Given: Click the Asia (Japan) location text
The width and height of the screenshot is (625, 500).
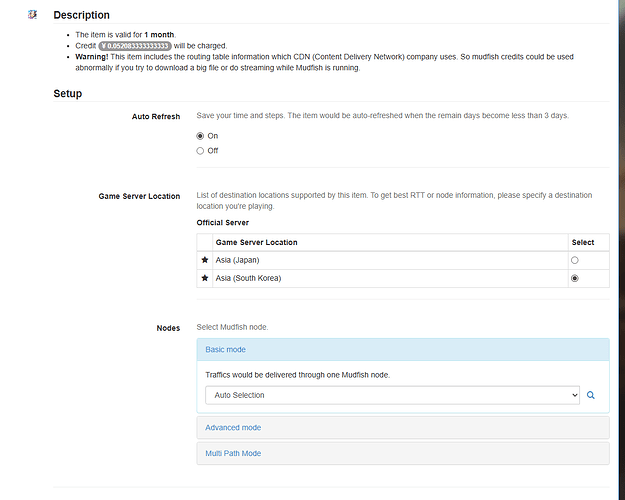Looking at the screenshot, I should point(238,260).
